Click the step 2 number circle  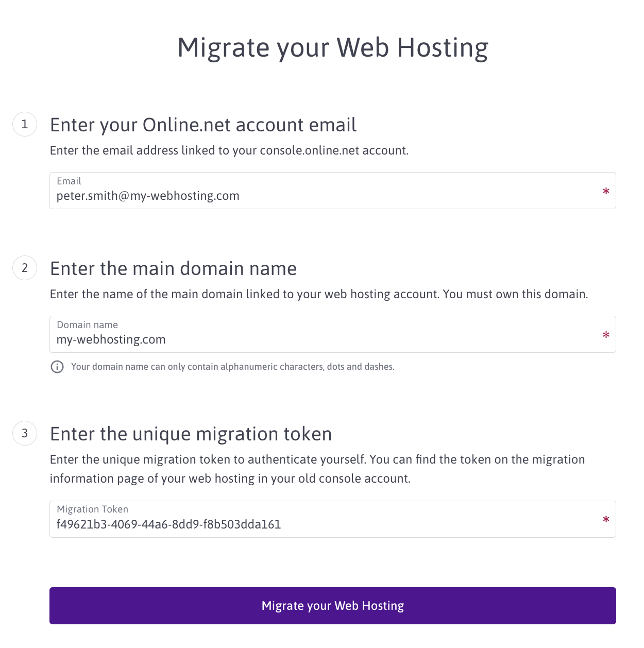(x=25, y=268)
